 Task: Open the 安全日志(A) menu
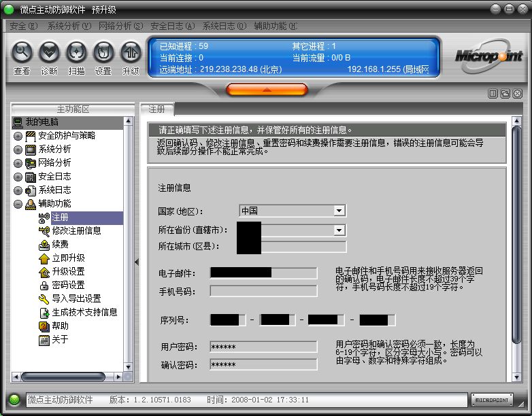click(172, 26)
